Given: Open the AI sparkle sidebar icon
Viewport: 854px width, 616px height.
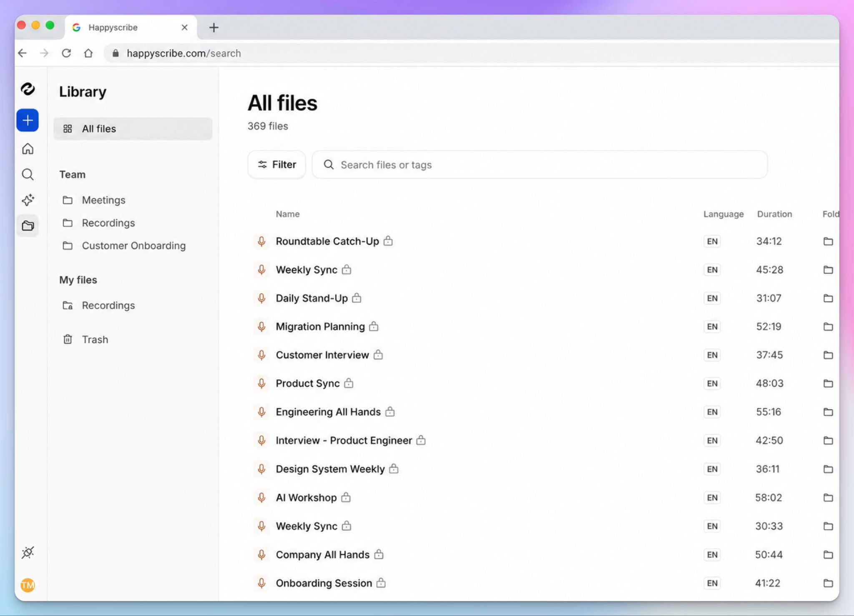Looking at the screenshot, I should pyautogui.click(x=28, y=200).
